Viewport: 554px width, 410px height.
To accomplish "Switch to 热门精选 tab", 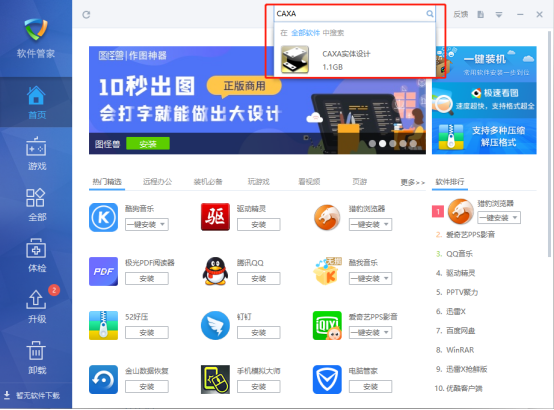I will point(107,182).
